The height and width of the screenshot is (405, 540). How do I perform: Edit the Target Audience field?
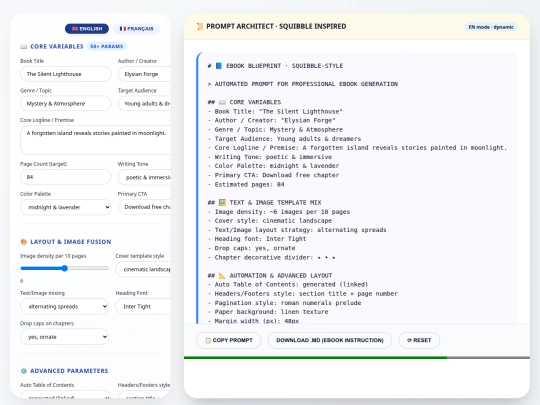click(144, 104)
